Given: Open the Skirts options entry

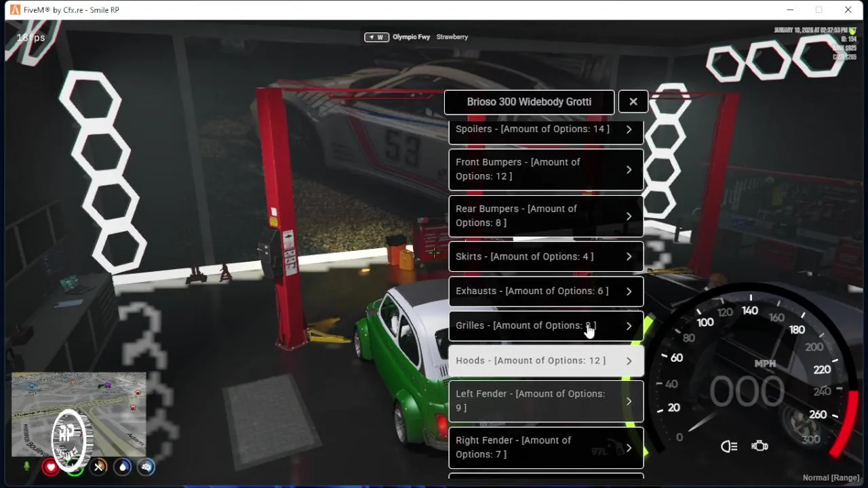Looking at the screenshot, I should click(x=546, y=257).
